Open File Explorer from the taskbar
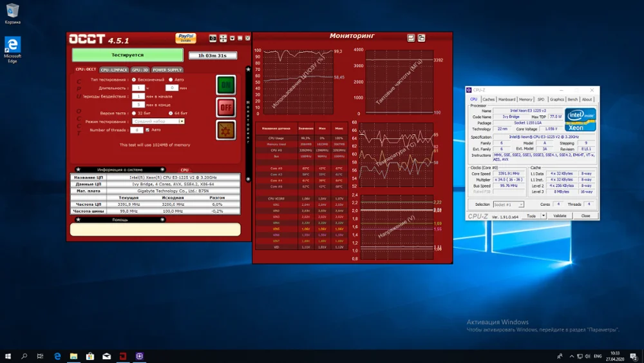Screen dimensions: 644x363 click(x=73, y=356)
